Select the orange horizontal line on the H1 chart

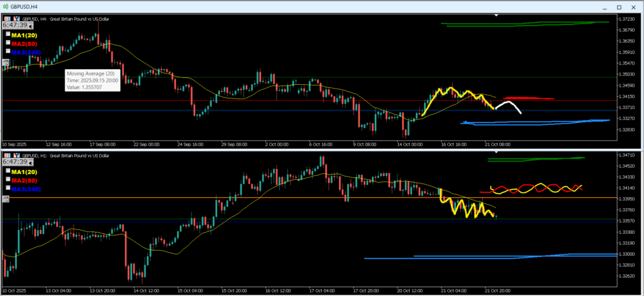click(x=189, y=197)
